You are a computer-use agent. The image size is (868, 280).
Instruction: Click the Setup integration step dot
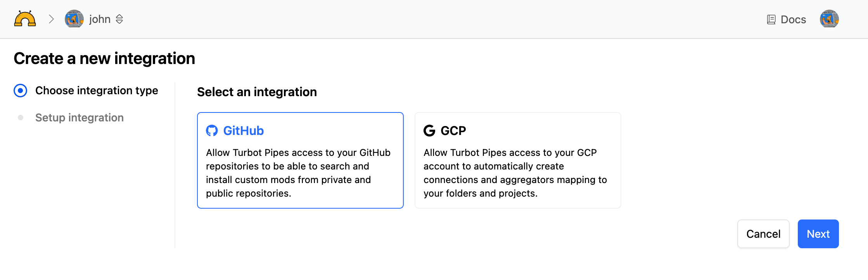pyautogui.click(x=21, y=118)
